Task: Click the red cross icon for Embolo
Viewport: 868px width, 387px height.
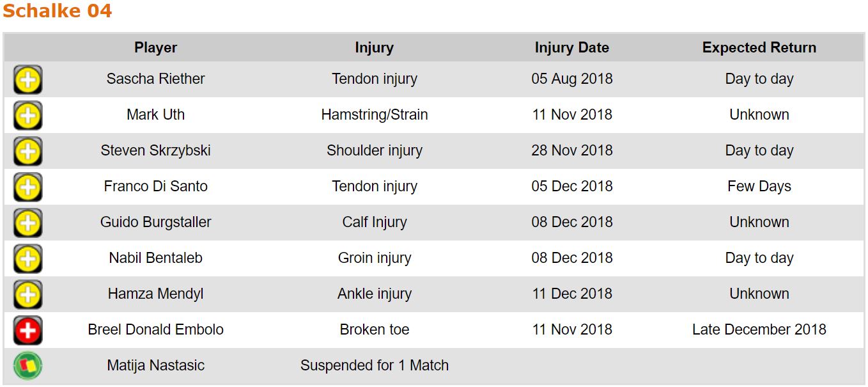Action: [x=27, y=331]
